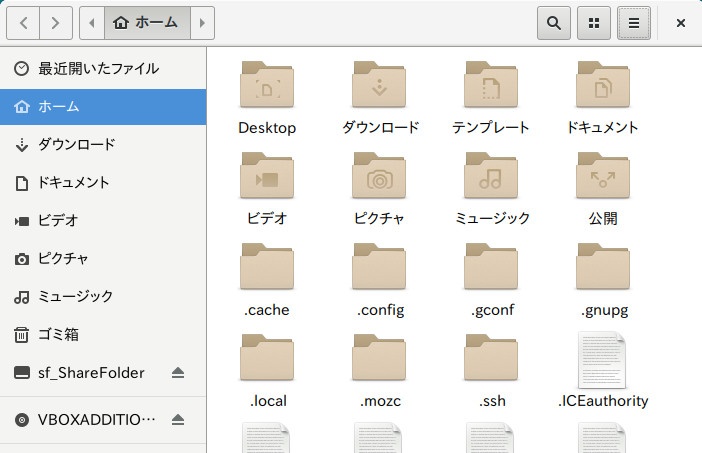Image resolution: width=702 pixels, height=453 pixels.
Task: Click the sidebar document page icon
Action: click(21, 183)
